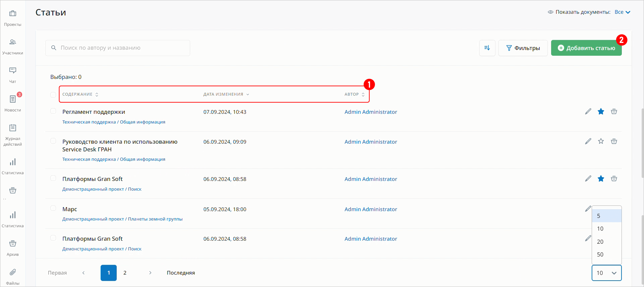Click the date 06.09.2024, 09:09
644x287 pixels.
coord(225,142)
